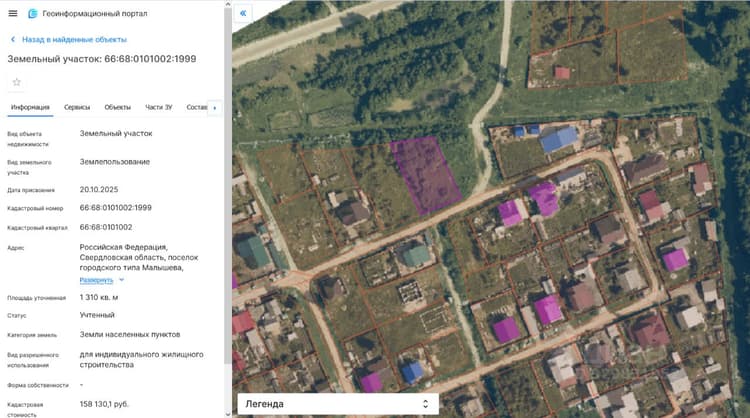
Task: Click cadastral cost 158 130,1 руб.
Action: coord(104,404)
